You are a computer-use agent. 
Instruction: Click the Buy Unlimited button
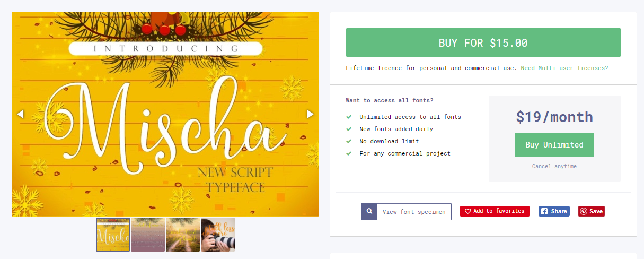coord(554,145)
